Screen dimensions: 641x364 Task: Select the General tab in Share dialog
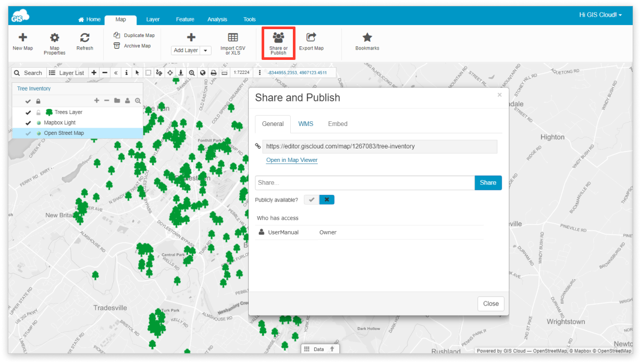point(273,124)
